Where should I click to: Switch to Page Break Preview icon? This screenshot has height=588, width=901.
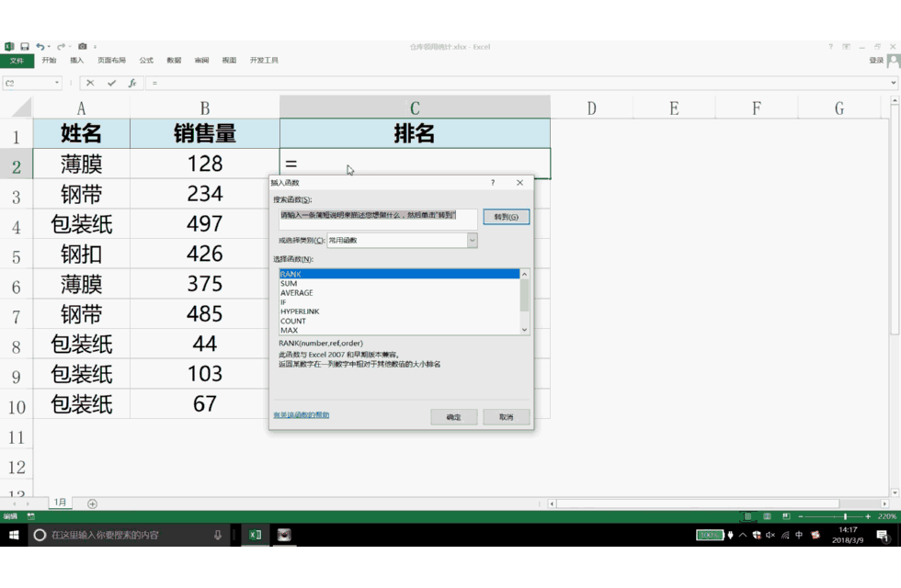(x=786, y=516)
